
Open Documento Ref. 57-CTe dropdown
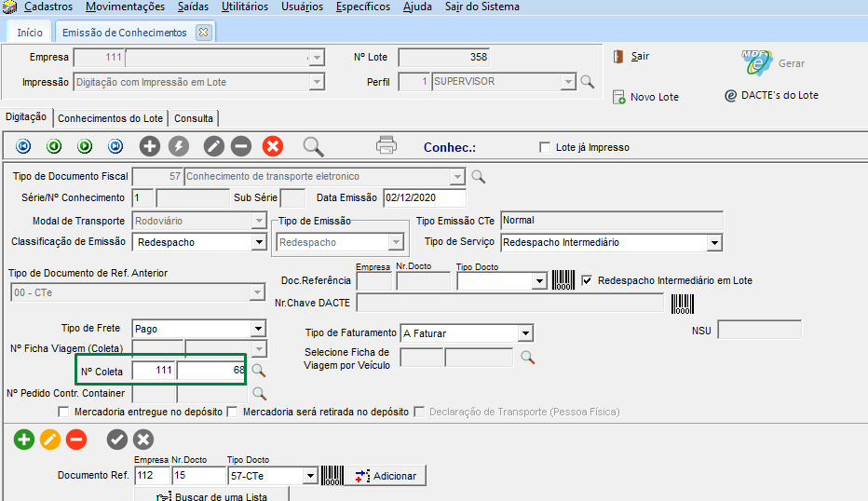(x=310, y=476)
